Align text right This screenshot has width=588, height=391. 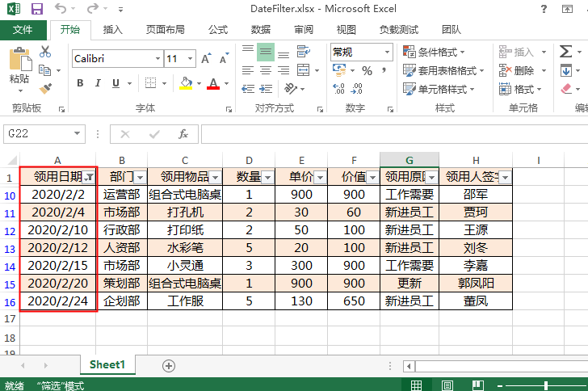point(283,70)
